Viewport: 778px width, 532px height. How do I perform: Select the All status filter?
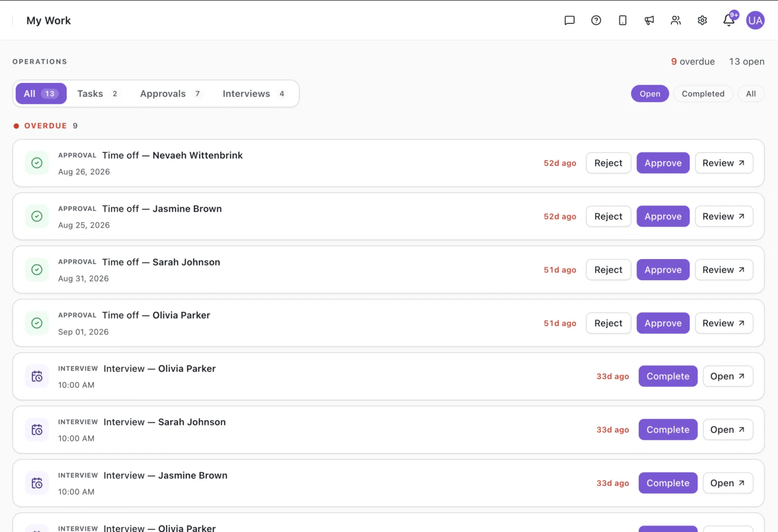tap(751, 94)
